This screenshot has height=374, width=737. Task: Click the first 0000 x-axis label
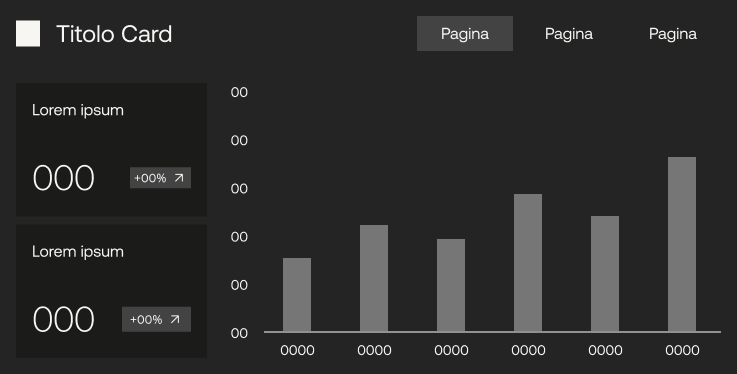(x=297, y=350)
